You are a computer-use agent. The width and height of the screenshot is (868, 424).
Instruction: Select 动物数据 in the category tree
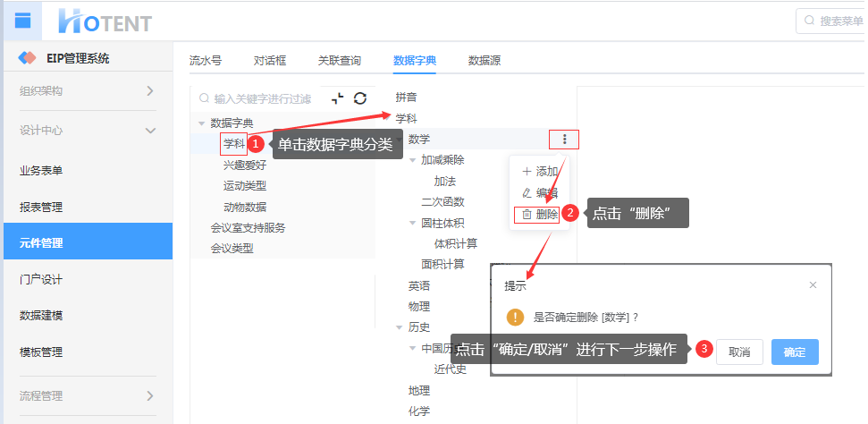coord(245,207)
